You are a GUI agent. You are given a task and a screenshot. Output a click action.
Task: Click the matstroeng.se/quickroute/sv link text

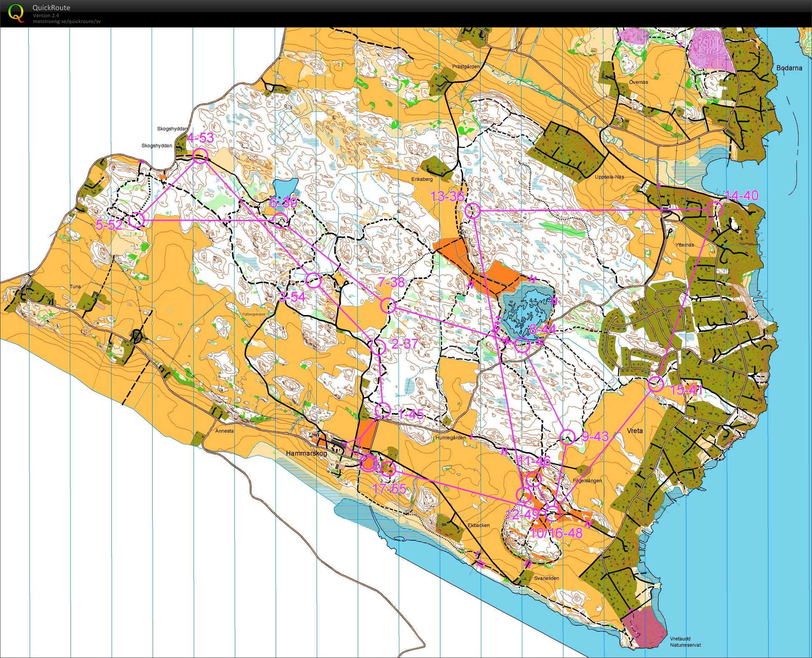67,21
